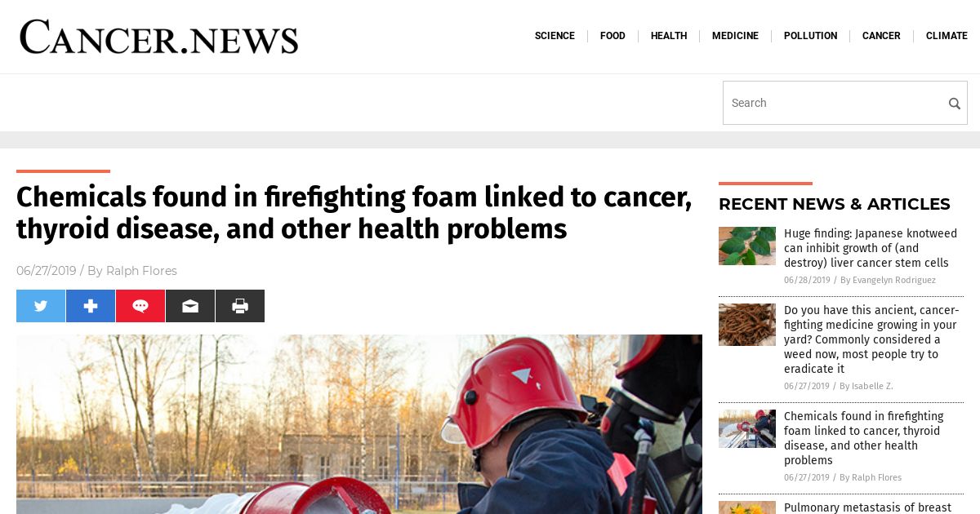This screenshot has width=980, height=514.
Task: Click the firefighter main article image
Action: coord(359,424)
